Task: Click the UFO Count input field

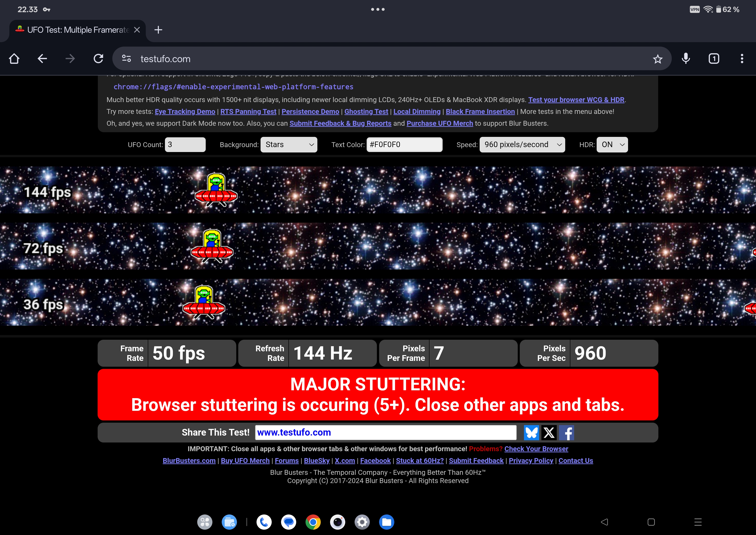Action: tap(185, 145)
